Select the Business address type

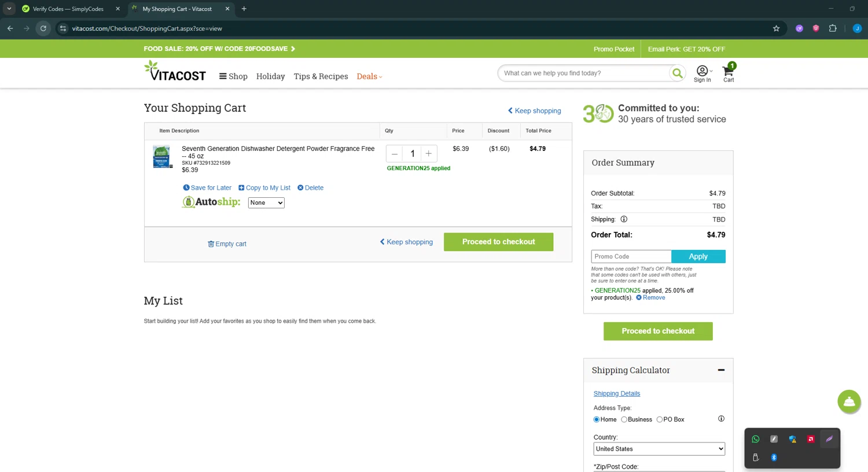(624, 419)
